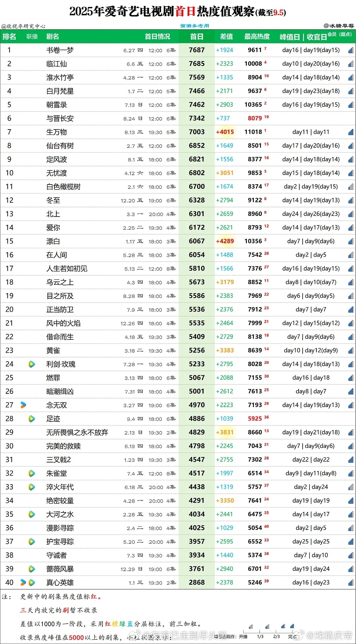This screenshot has height=644, width=356.
Task: Select difference value +4289 for 漂白
Action: pos(225,241)
